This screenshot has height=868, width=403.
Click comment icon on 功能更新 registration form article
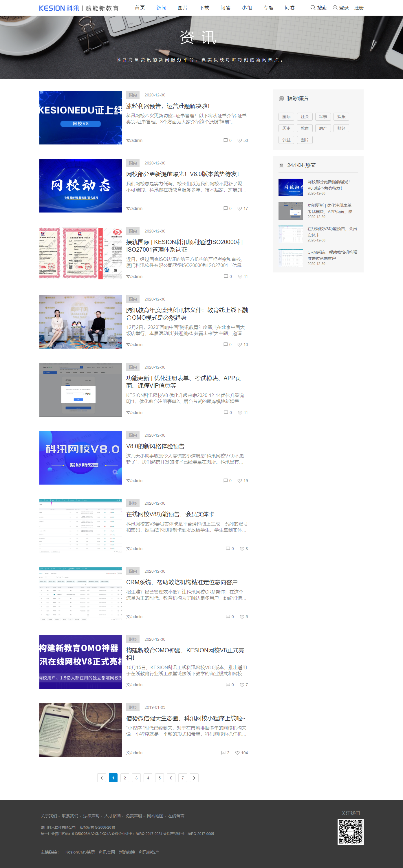(x=226, y=413)
